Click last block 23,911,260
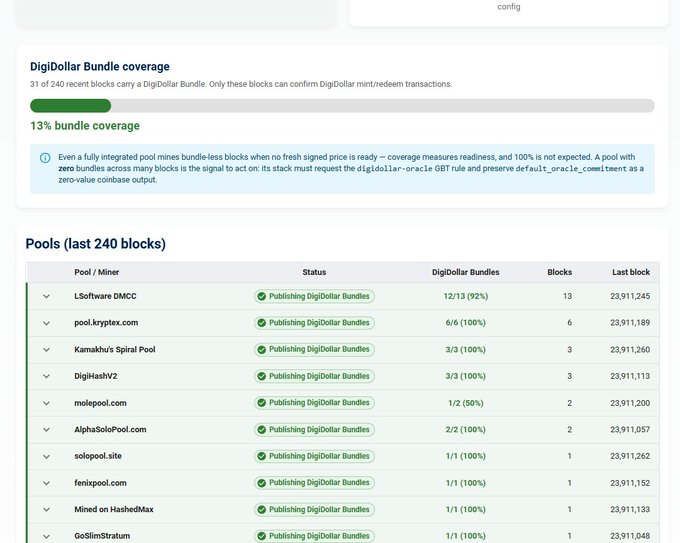The width and height of the screenshot is (680, 543). 630,350
